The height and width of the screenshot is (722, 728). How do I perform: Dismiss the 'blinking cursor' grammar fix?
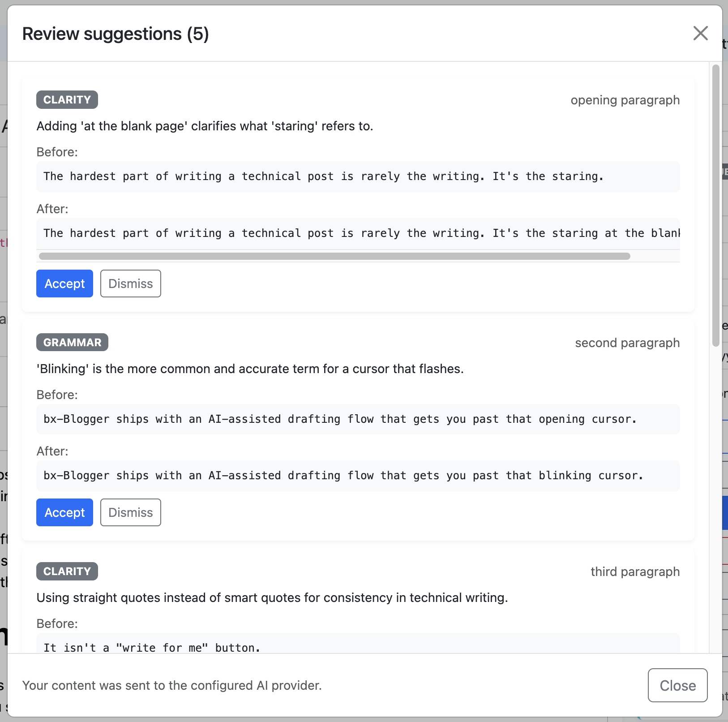click(130, 512)
